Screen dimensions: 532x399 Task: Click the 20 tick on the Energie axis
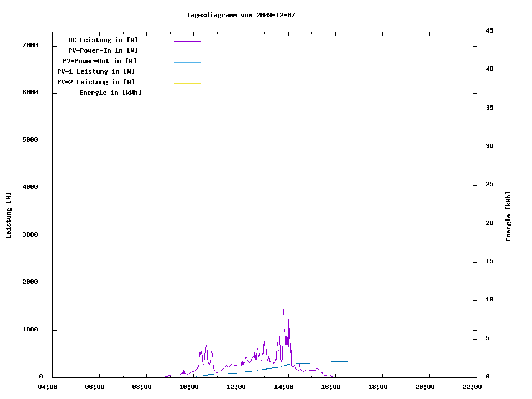489,223
